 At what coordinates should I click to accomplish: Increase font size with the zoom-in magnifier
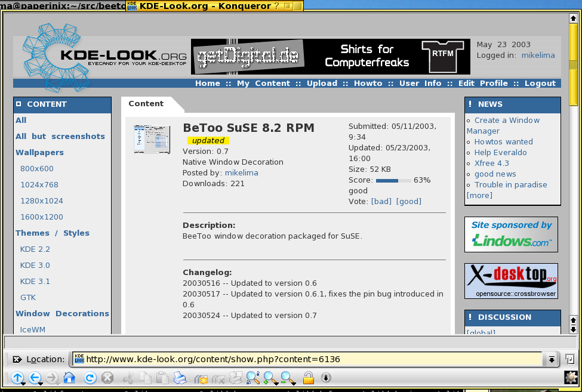270,378
